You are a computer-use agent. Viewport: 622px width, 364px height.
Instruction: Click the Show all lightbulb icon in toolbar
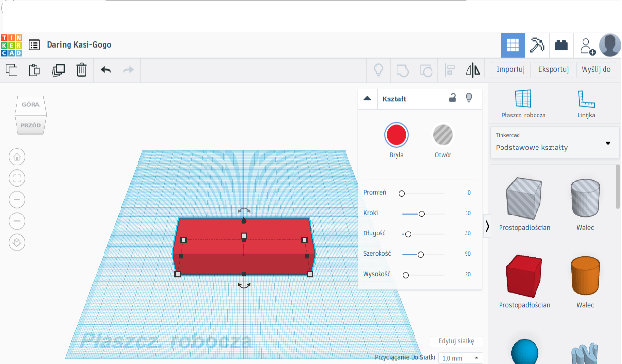click(x=379, y=70)
